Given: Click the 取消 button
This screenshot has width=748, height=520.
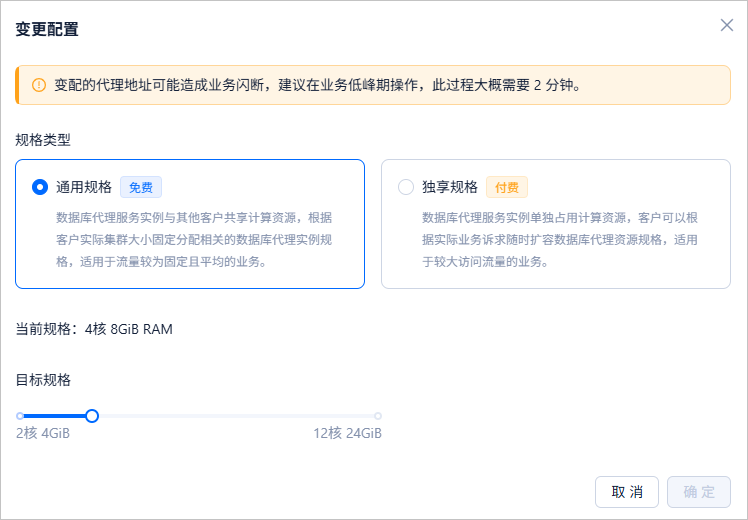Looking at the screenshot, I should pyautogui.click(x=627, y=492).
